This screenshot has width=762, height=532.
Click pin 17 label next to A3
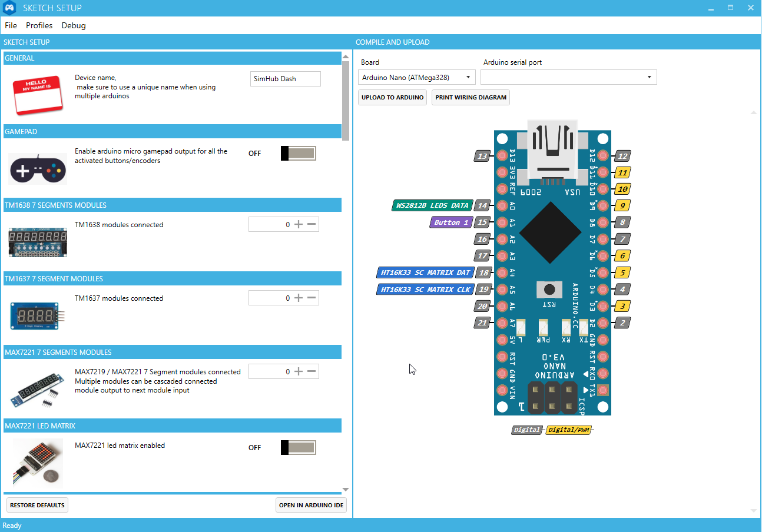483,255
